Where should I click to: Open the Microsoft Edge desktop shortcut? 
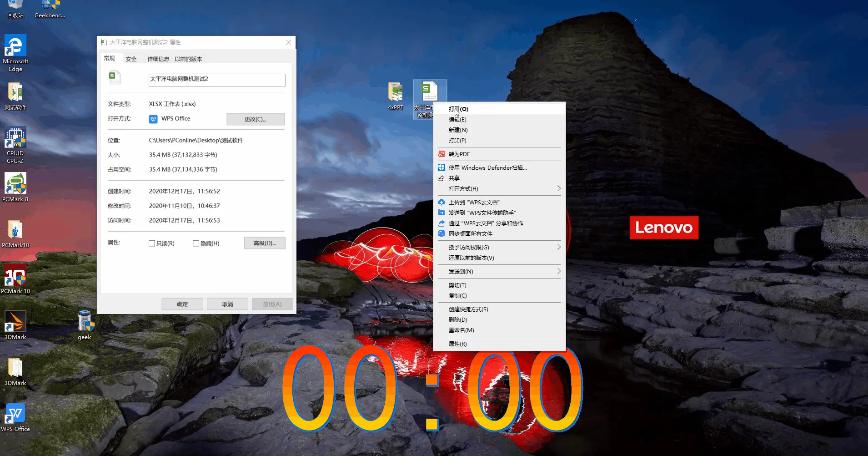[15, 53]
